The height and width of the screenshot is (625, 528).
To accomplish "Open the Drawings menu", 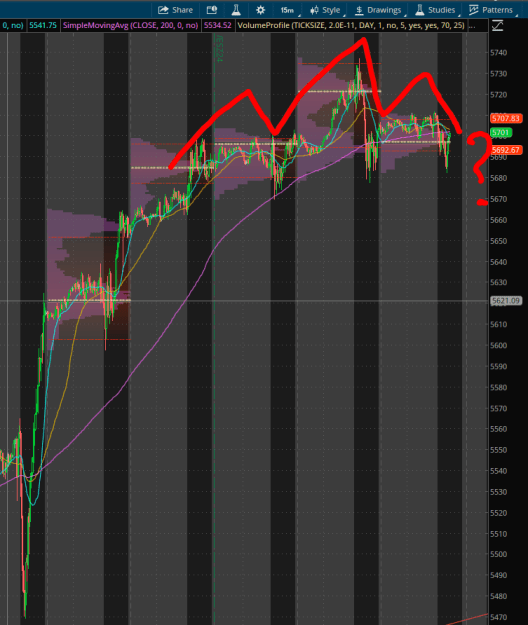I will [379, 10].
